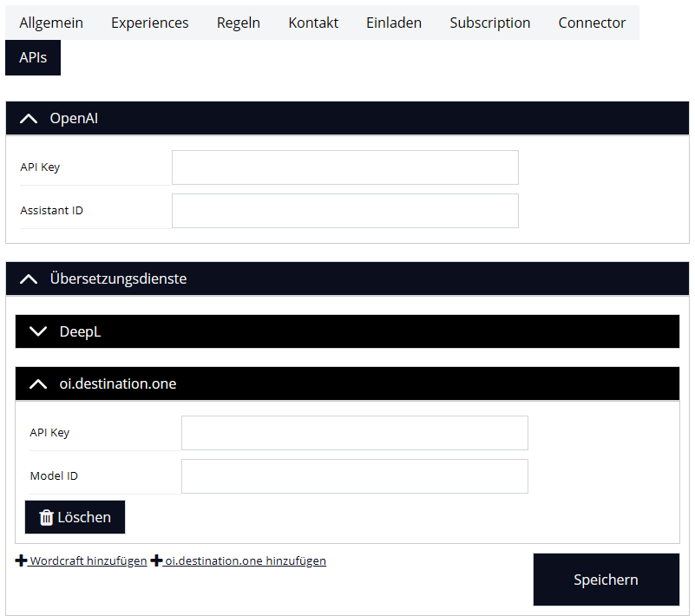This screenshot has height=616, width=695.
Task: Switch to the Experiences tab
Action: click(150, 23)
